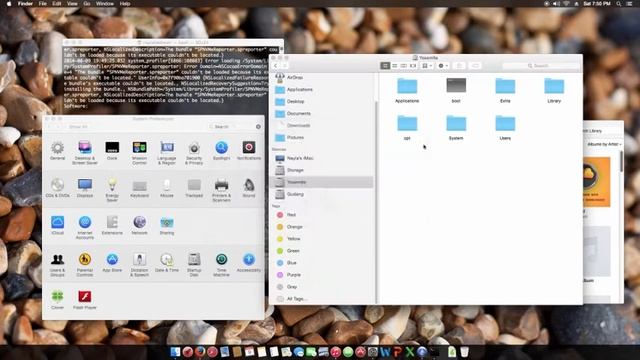Open Time Machine preferences
640x360 pixels.
click(x=221, y=264)
